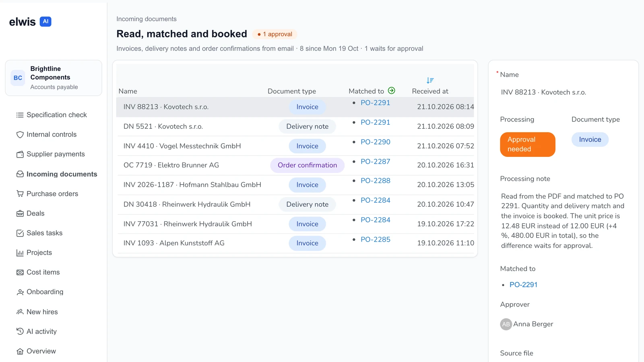The width and height of the screenshot is (644, 362).
Task: Click the AB avatar of Anna Berger
Action: coord(506,324)
